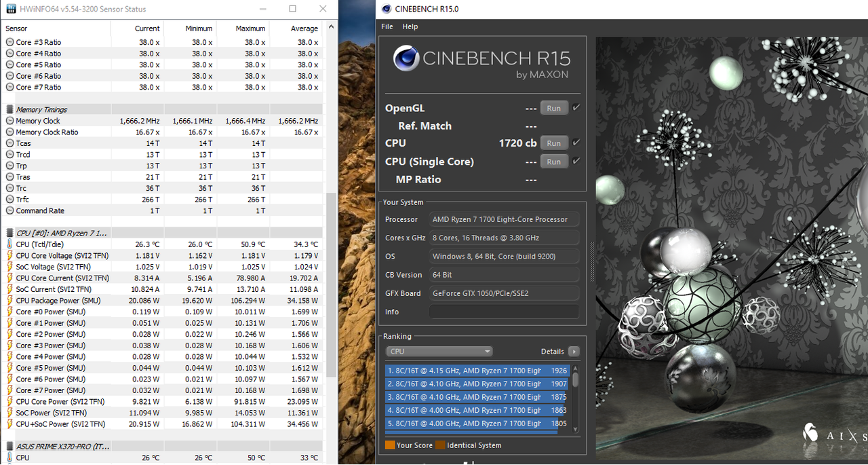Click the Maximum column header
The width and height of the screenshot is (868, 465).
[250, 29]
